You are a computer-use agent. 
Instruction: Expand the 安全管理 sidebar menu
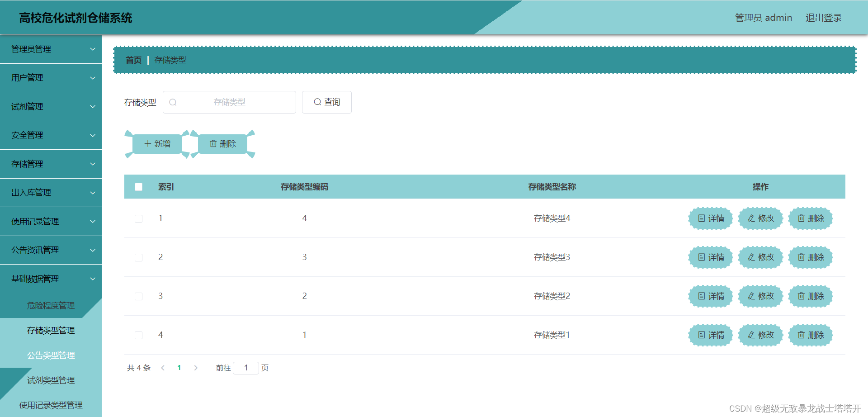pyautogui.click(x=51, y=135)
